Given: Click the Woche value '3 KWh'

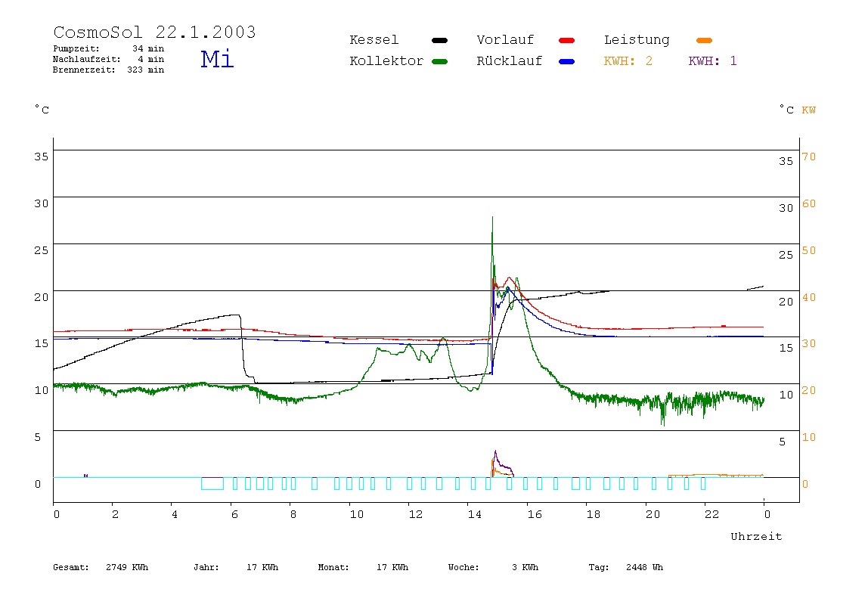Looking at the screenshot, I should [x=525, y=567].
